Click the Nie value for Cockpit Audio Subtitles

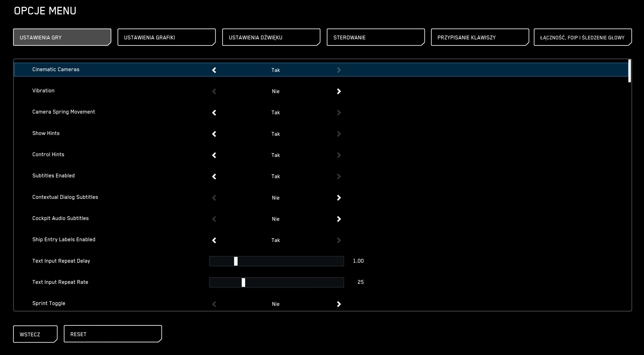276,219
